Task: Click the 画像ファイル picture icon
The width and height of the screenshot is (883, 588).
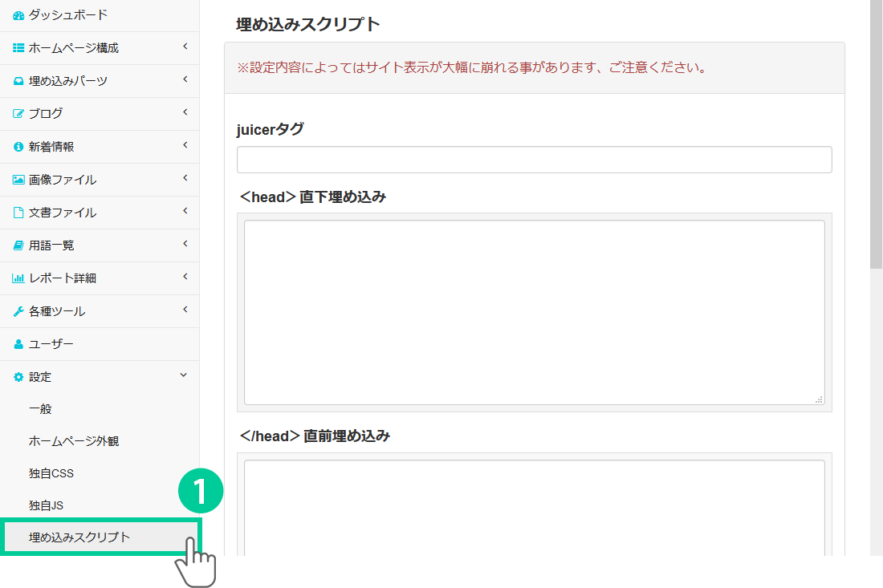Action: click(18, 180)
